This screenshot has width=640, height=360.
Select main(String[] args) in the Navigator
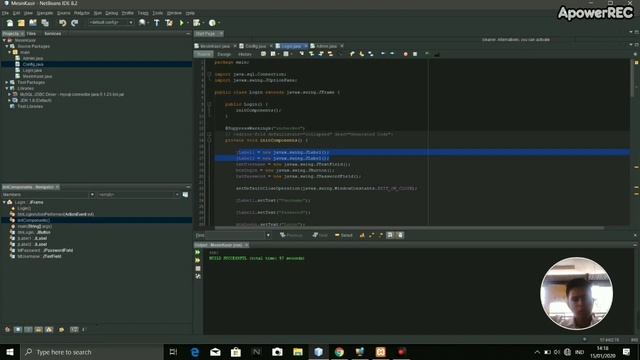point(35,226)
